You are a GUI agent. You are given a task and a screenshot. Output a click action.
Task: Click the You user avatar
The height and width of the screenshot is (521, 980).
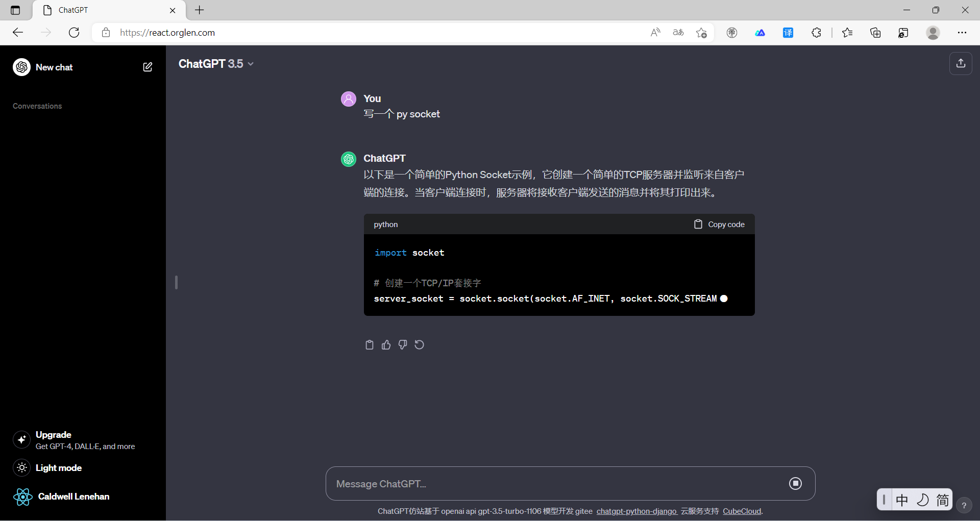(x=349, y=99)
